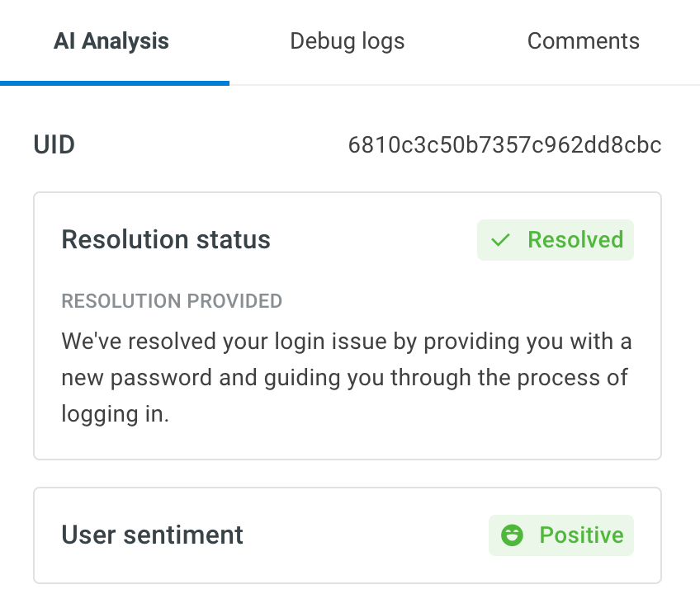Open the Comments tab
Screen dimensions: 700x594
(x=583, y=41)
